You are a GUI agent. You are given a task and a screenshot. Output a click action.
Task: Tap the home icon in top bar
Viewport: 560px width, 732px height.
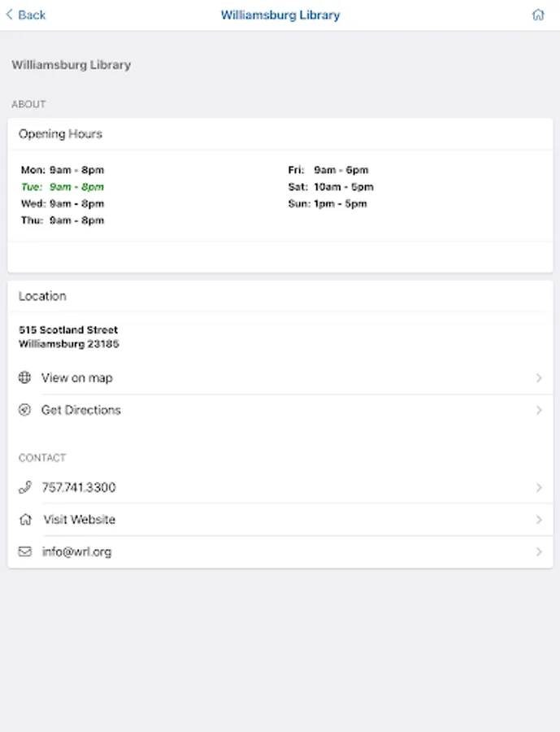click(x=537, y=15)
